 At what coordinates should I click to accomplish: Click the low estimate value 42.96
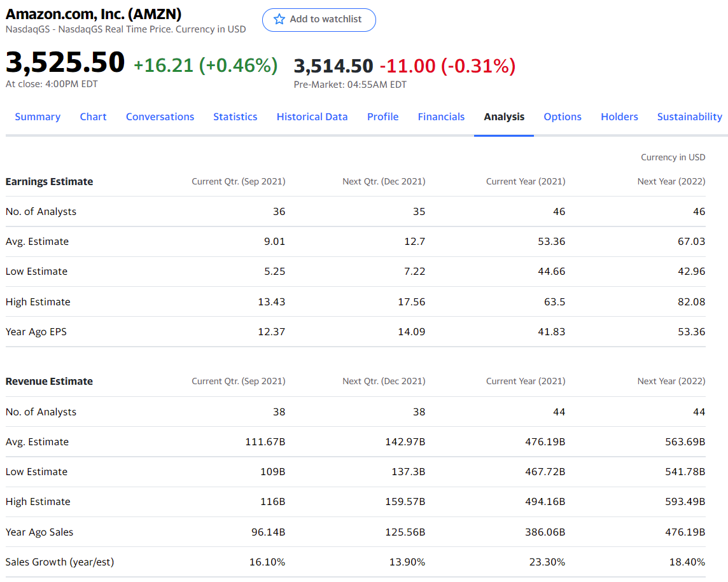[691, 272]
